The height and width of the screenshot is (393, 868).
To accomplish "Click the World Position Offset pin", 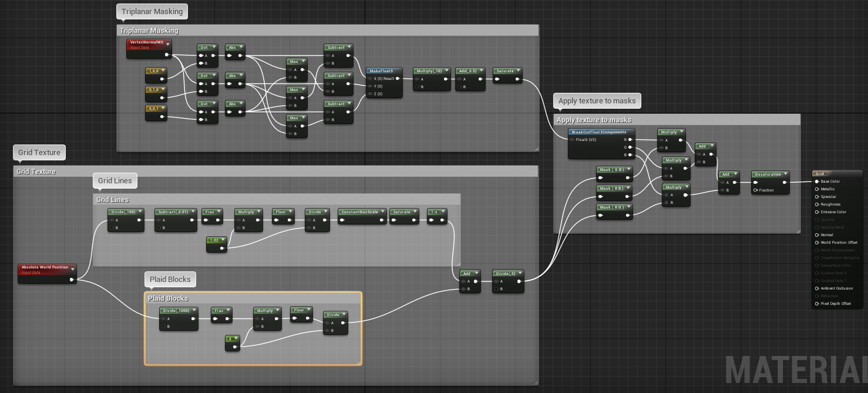I will [817, 243].
